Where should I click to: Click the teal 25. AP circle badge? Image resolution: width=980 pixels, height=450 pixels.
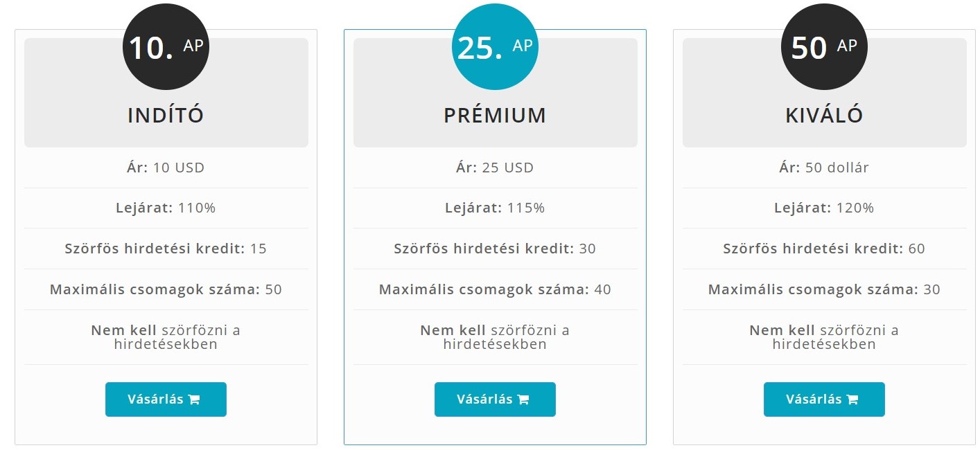coord(495,47)
